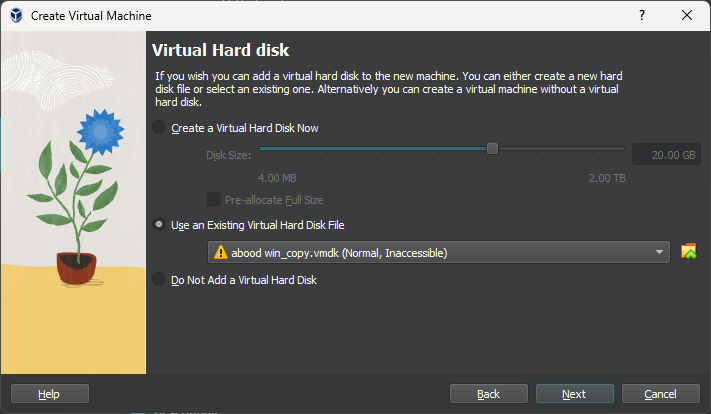Viewport: 711px width, 414px height.
Task: Open the abood win_copy.vmdk combo box
Action: click(x=438, y=252)
